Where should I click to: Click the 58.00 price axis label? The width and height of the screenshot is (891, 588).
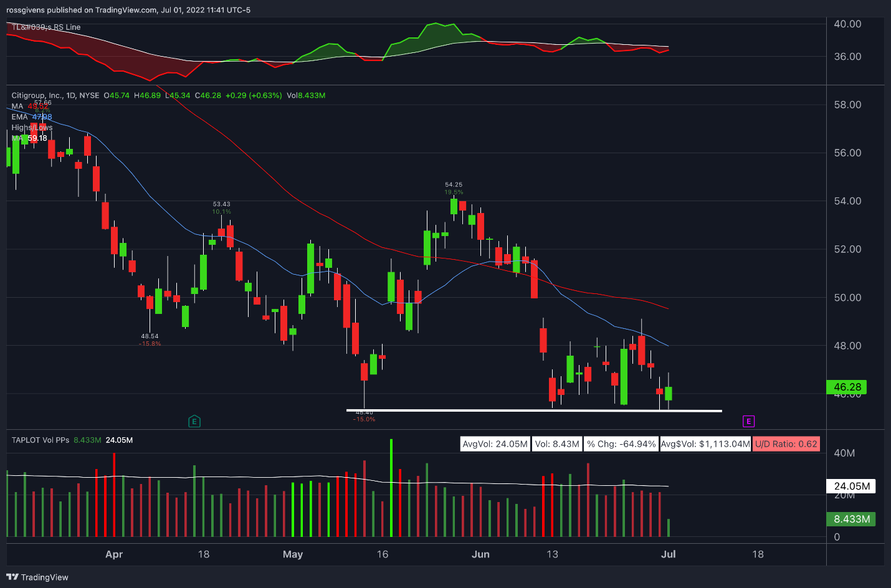point(847,105)
